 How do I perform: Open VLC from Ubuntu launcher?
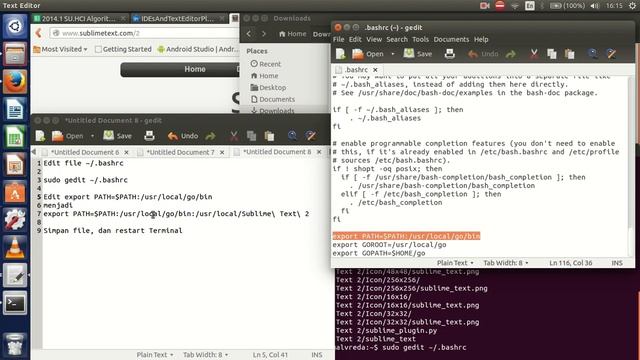15,248
